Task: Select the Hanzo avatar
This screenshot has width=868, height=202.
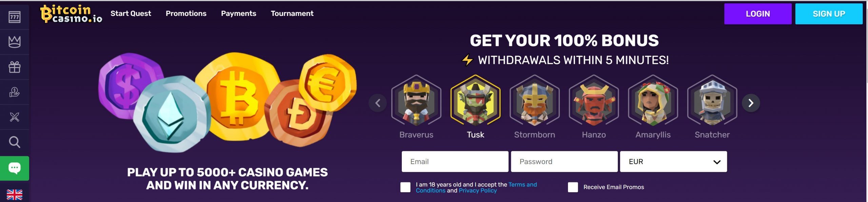Action: coord(594,107)
